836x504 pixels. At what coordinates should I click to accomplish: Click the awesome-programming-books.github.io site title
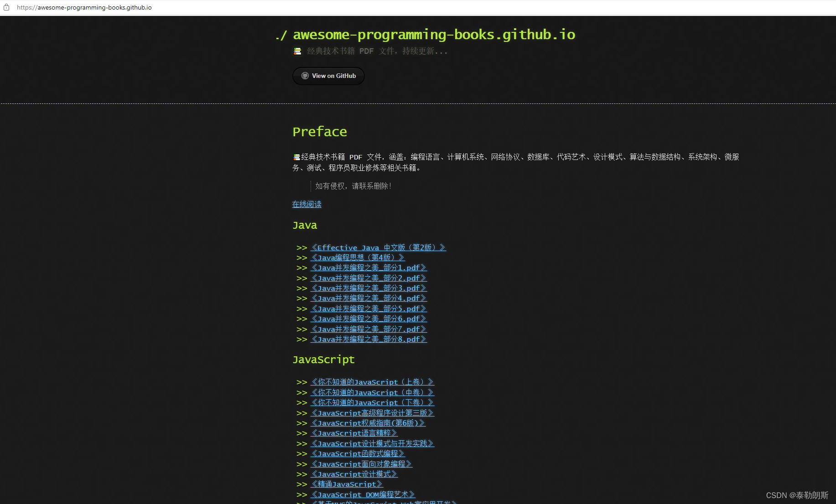tap(434, 35)
